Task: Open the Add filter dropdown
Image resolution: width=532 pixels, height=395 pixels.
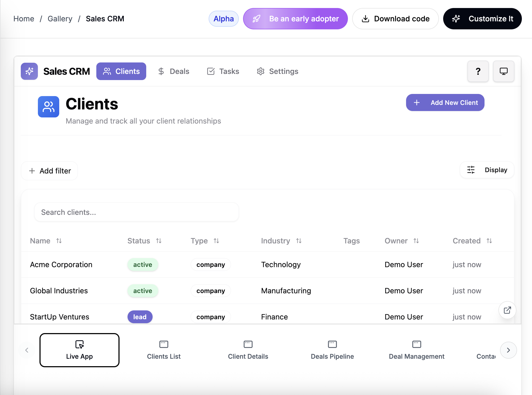Action: coord(50,171)
